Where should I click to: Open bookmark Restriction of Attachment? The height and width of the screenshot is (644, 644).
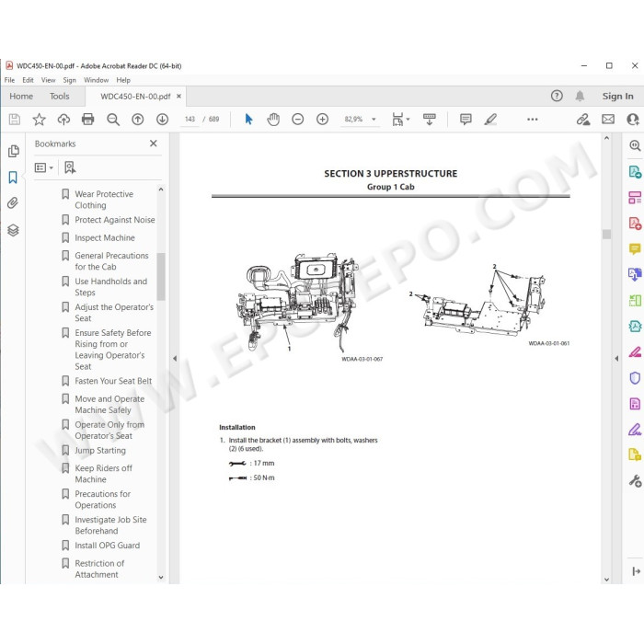click(99, 569)
